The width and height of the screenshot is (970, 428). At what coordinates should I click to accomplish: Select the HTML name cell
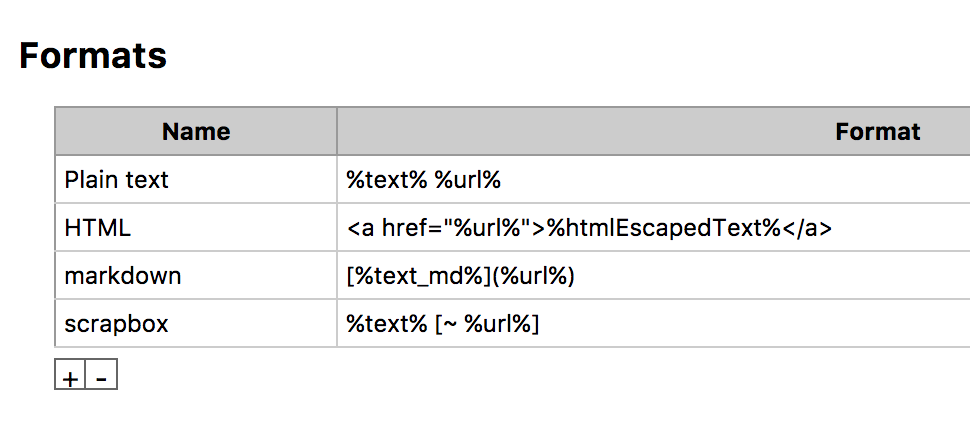tap(196, 228)
